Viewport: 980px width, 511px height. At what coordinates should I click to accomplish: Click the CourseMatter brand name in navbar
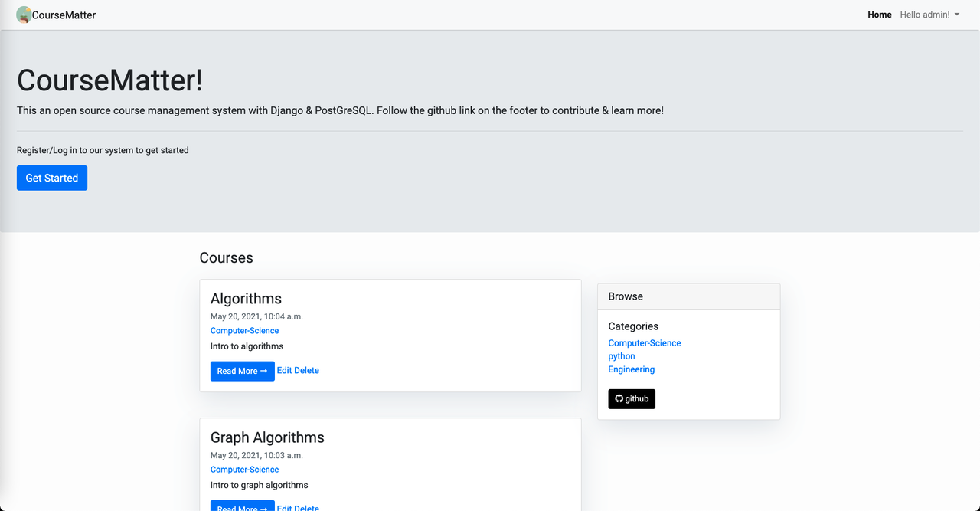(64, 15)
